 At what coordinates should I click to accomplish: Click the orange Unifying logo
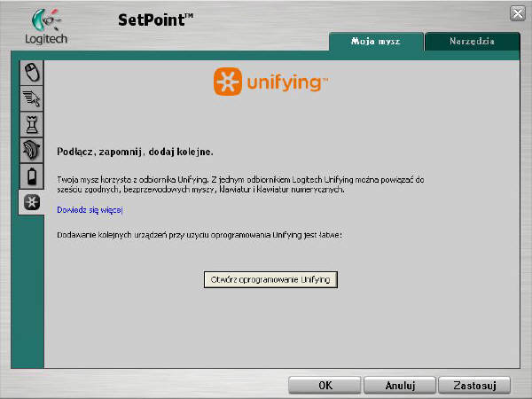tap(270, 82)
